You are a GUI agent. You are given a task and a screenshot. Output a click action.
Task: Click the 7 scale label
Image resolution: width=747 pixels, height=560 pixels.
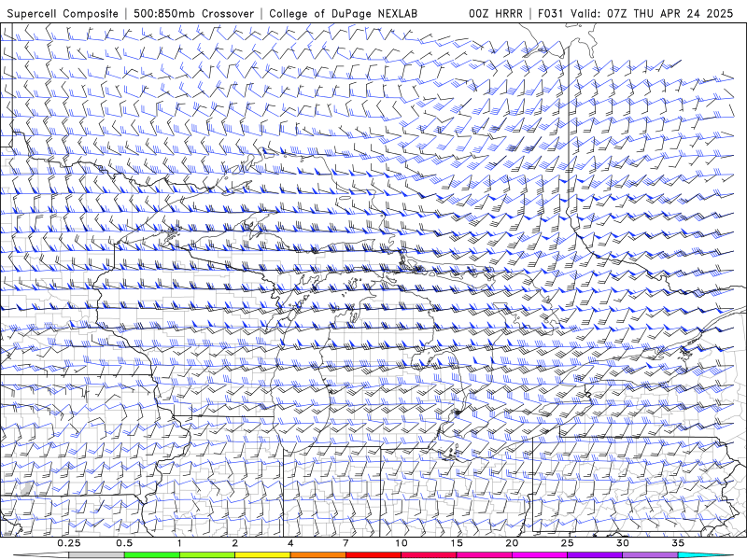[x=345, y=543]
